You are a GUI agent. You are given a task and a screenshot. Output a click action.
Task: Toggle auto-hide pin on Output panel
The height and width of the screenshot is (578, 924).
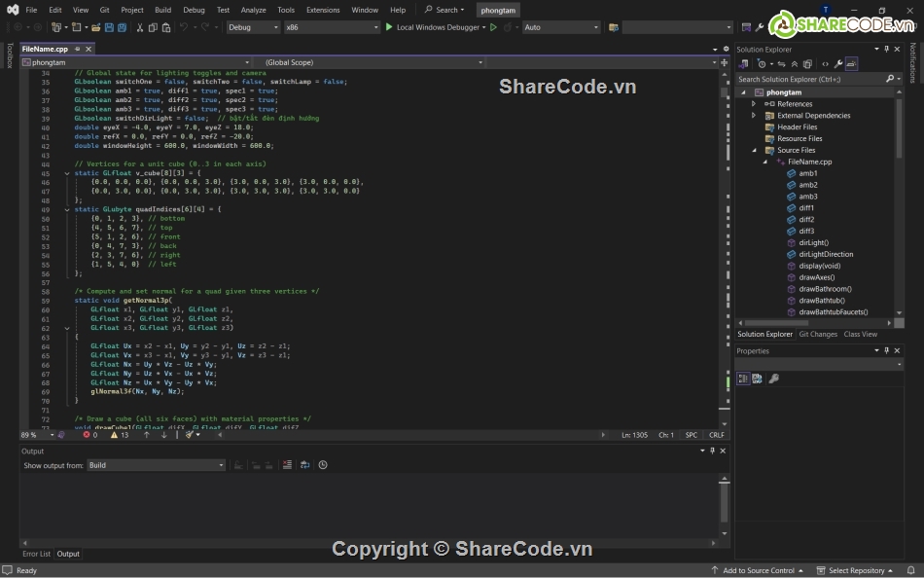click(712, 451)
